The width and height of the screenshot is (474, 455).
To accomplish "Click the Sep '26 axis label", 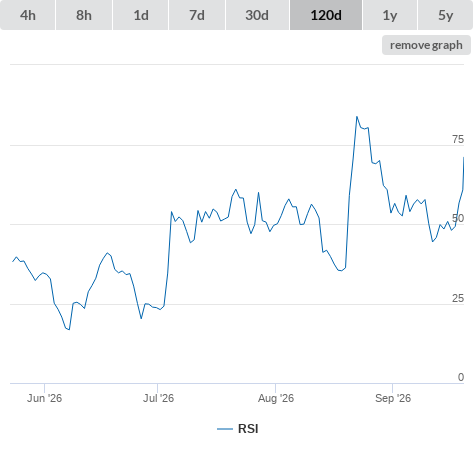I will click(393, 398).
